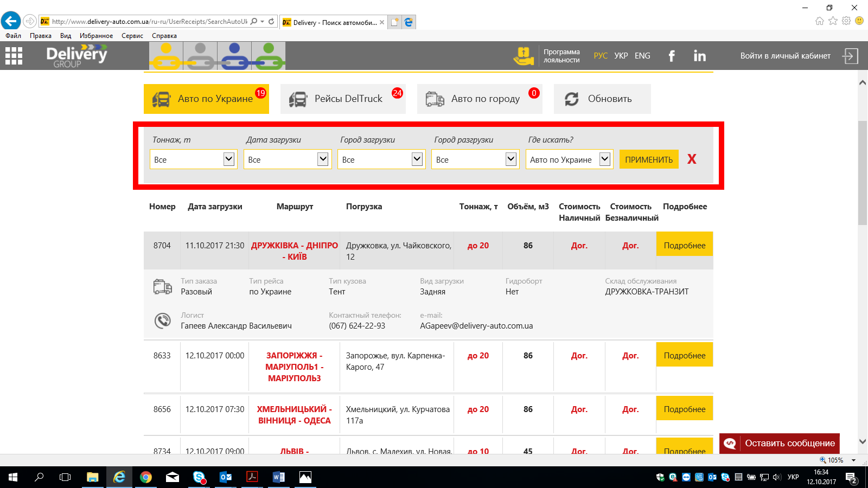The height and width of the screenshot is (488, 868).
Task: Click Подробнее for order 8656
Action: tap(685, 409)
